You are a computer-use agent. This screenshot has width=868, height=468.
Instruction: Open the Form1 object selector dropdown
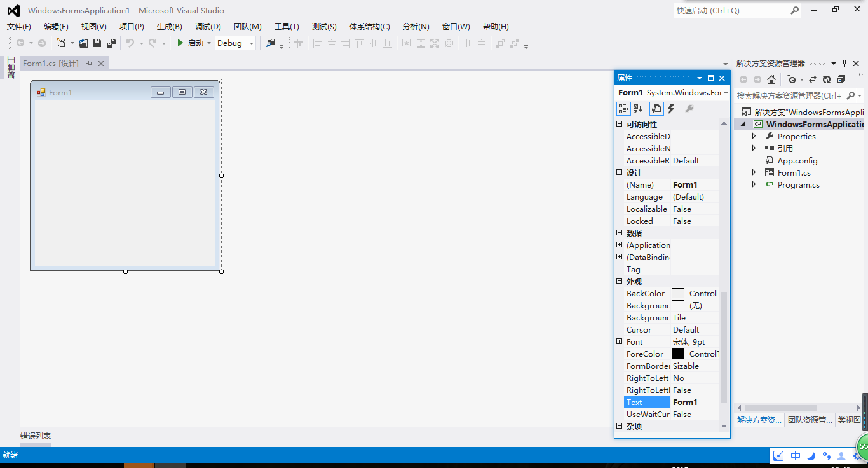[x=725, y=93]
